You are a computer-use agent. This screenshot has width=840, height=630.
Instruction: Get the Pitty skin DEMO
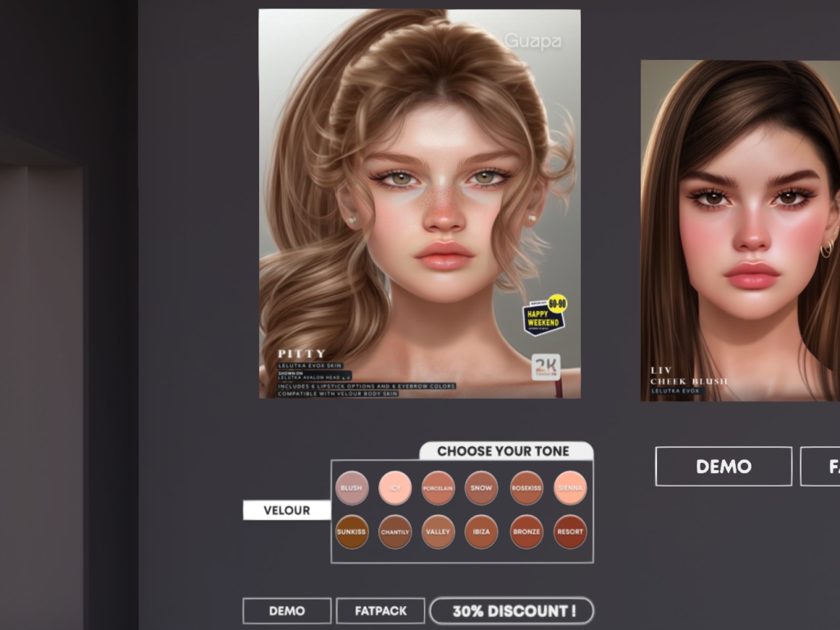pos(287,611)
